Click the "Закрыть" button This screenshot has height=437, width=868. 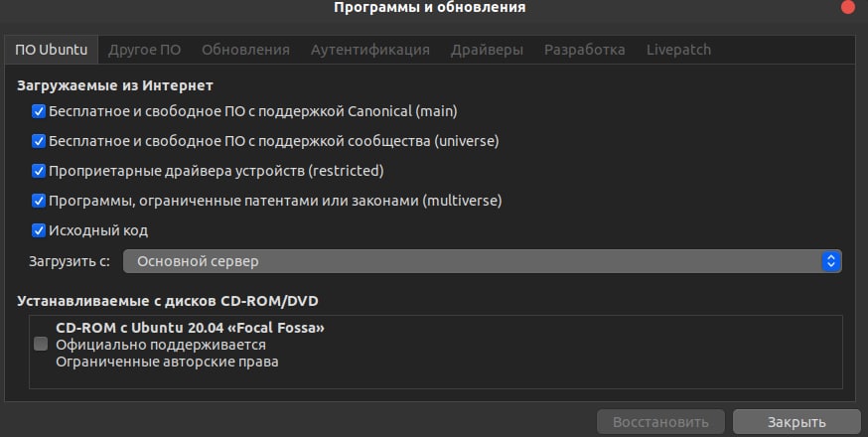796,422
